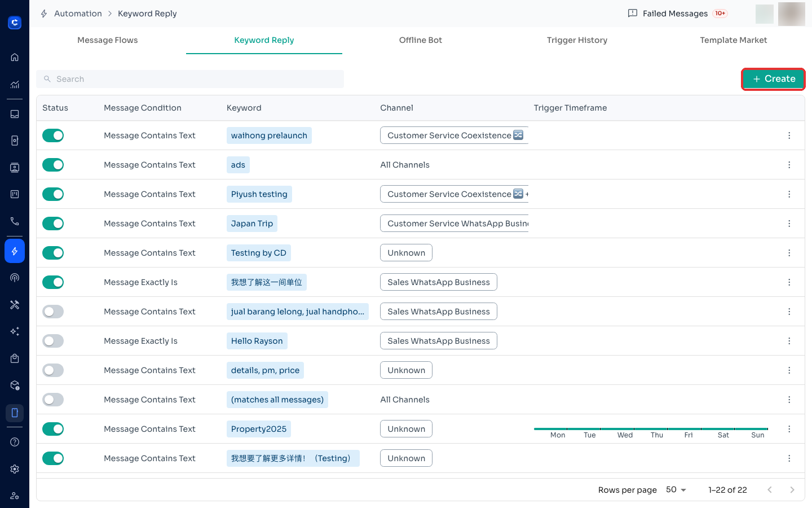Switch to the Message Flows tab

108,40
